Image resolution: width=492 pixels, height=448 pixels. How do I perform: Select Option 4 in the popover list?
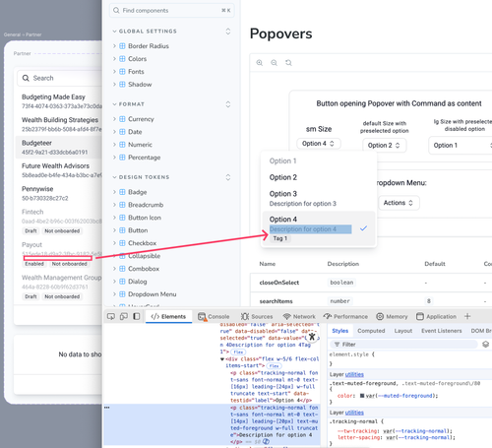click(x=319, y=228)
